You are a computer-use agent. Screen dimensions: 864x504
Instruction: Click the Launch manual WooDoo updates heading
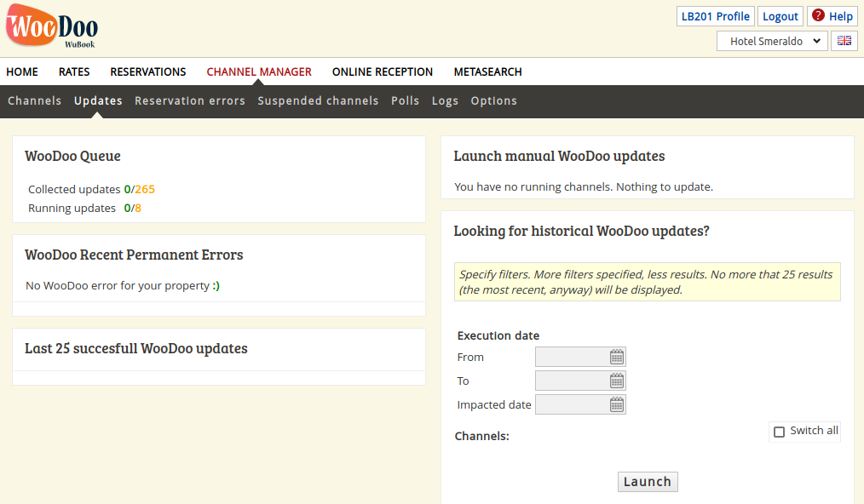(x=559, y=156)
